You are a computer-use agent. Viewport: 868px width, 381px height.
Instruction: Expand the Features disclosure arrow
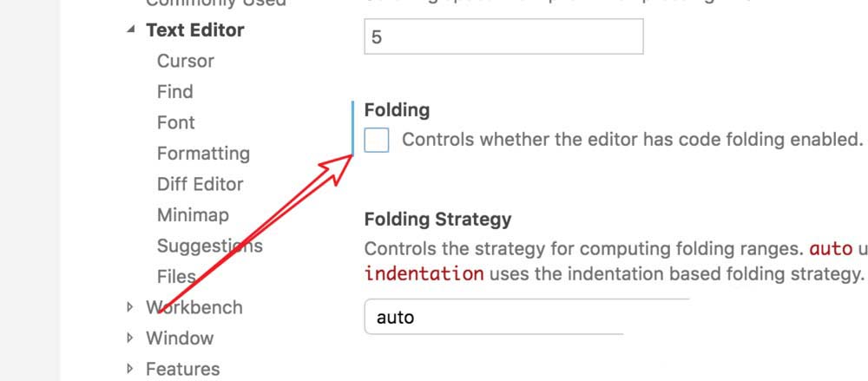[x=130, y=369]
